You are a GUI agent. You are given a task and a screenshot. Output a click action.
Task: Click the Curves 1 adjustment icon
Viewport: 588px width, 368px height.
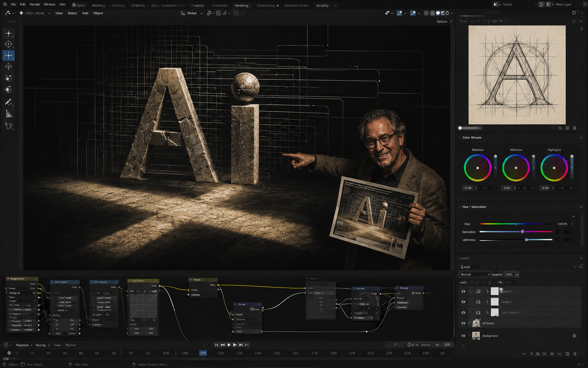[x=478, y=291]
